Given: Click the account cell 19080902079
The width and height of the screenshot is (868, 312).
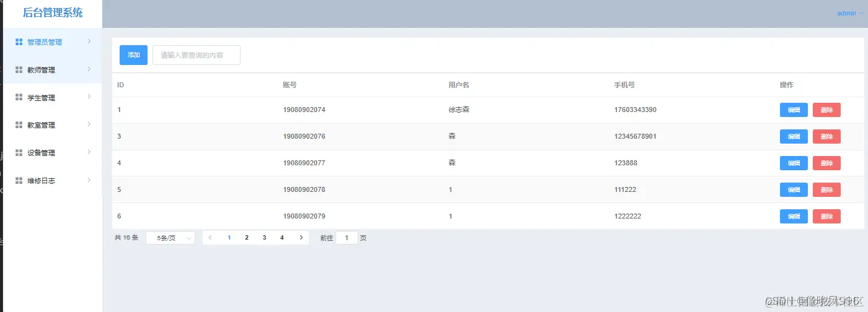Looking at the screenshot, I should (304, 217).
